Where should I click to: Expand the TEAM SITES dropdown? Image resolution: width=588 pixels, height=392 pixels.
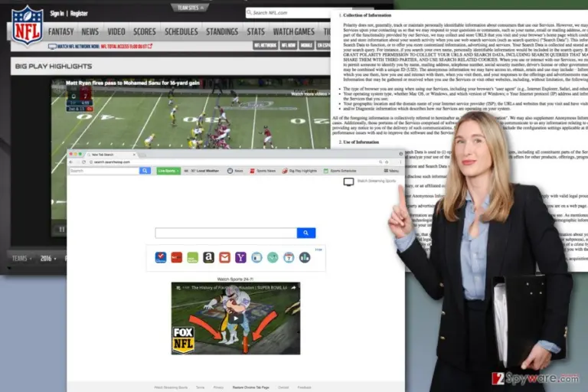190,8
